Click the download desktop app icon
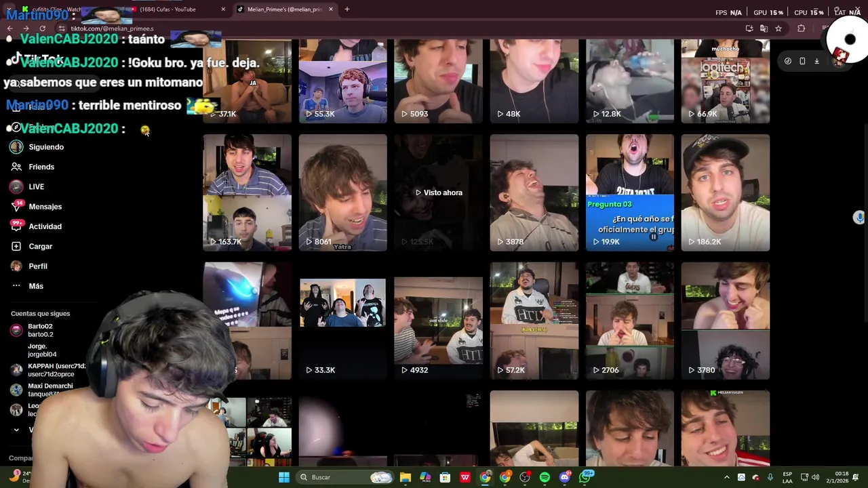This screenshot has height=488, width=868. pos(817,61)
